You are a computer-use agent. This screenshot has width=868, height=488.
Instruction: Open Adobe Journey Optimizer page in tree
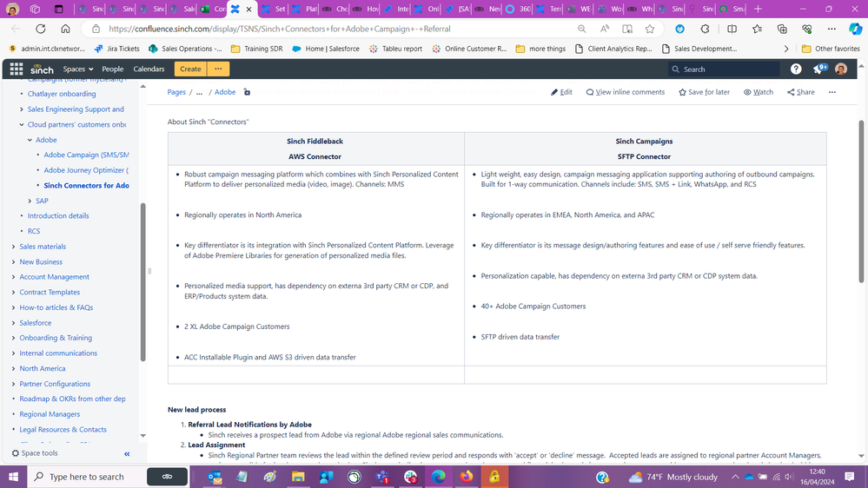click(86, 170)
